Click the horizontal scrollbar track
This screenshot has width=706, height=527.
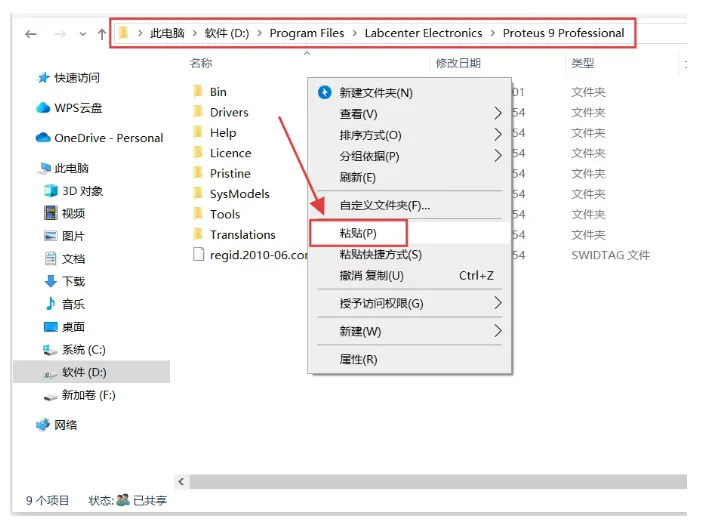pyautogui.click(x=438, y=482)
